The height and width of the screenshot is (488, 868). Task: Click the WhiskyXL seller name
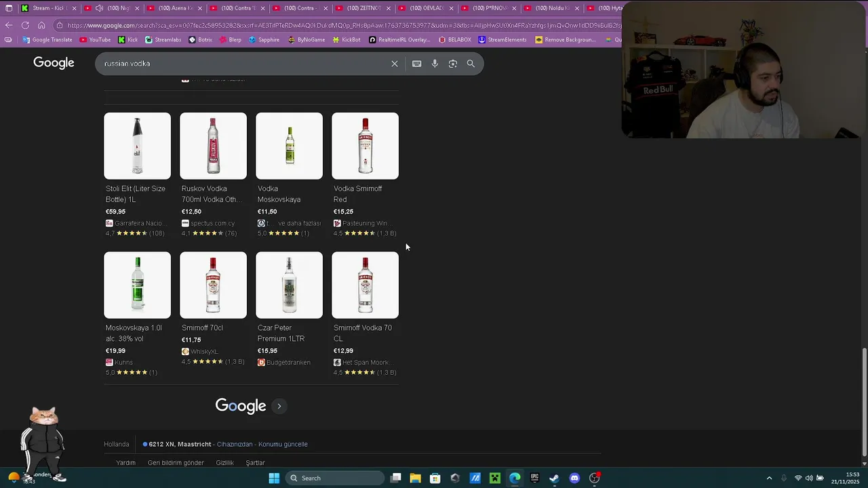204,352
